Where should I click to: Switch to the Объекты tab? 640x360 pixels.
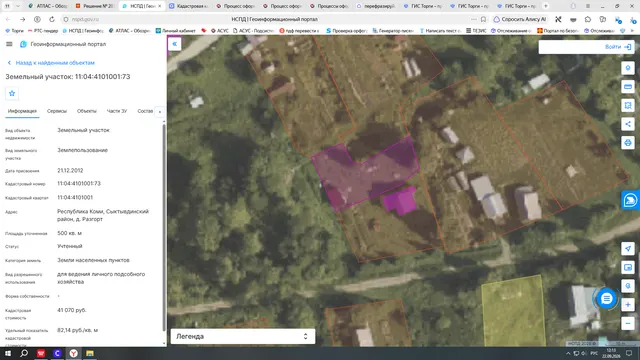(x=87, y=111)
